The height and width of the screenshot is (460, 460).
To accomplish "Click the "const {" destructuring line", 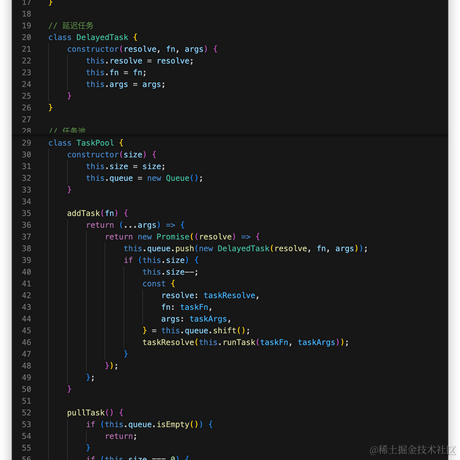I will (x=159, y=284).
